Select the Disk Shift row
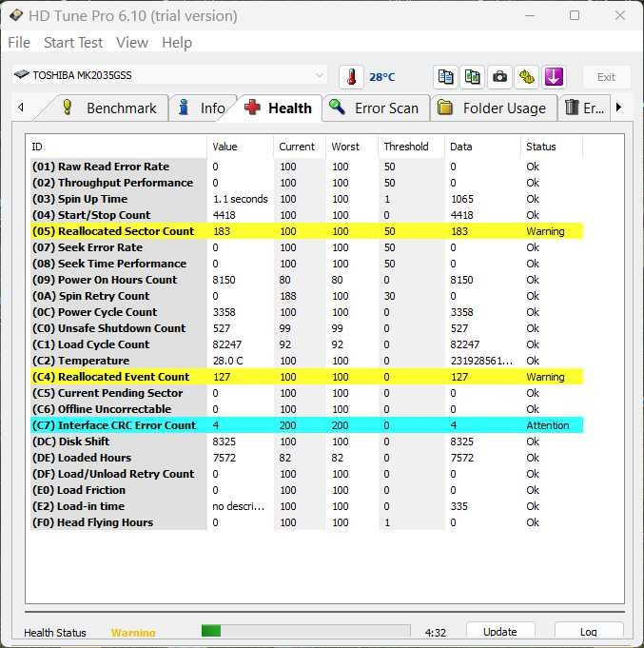This screenshot has width=644, height=648. click(x=306, y=442)
